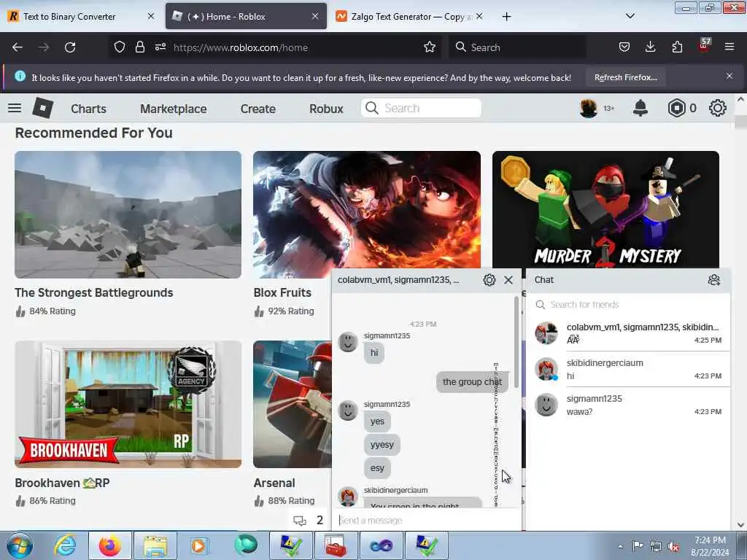
Task: Close the colabvm_vm1 group chat window
Action: point(508,280)
